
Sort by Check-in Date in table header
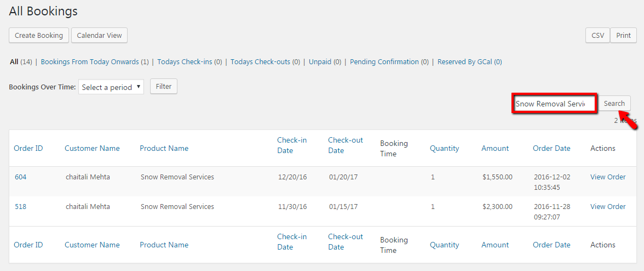coord(292,145)
